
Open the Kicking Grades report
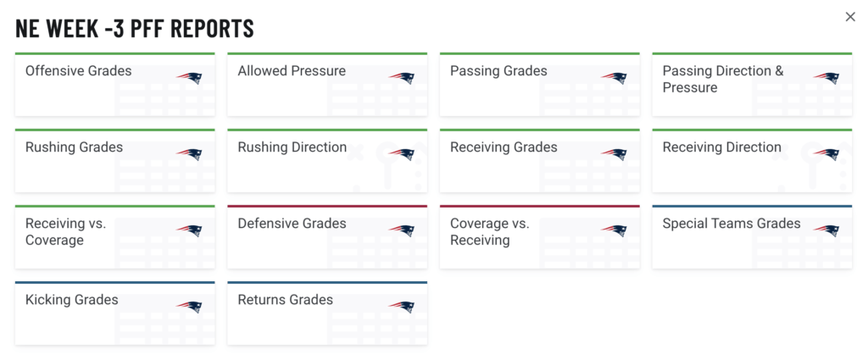coord(72,300)
